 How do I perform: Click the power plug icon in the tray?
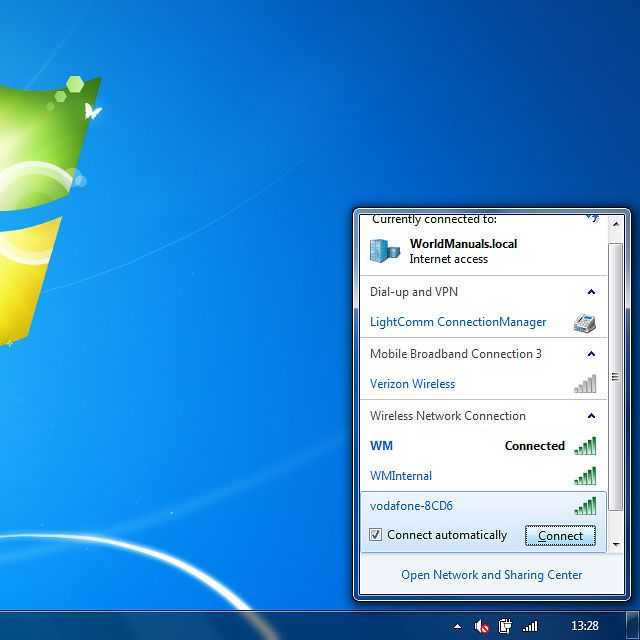(x=506, y=626)
